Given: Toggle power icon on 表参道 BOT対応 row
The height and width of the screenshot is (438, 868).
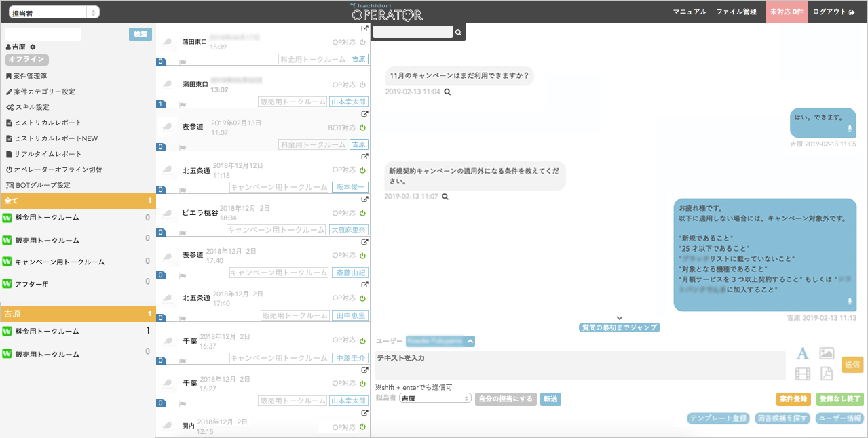Looking at the screenshot, I should pyautogui.click(x=362, y=127).
